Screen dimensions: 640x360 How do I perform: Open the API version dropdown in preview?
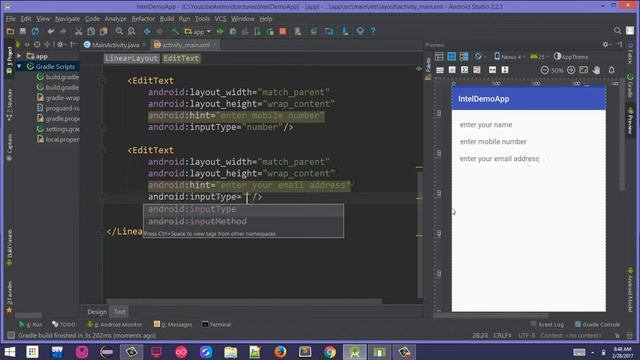point(539,57)
